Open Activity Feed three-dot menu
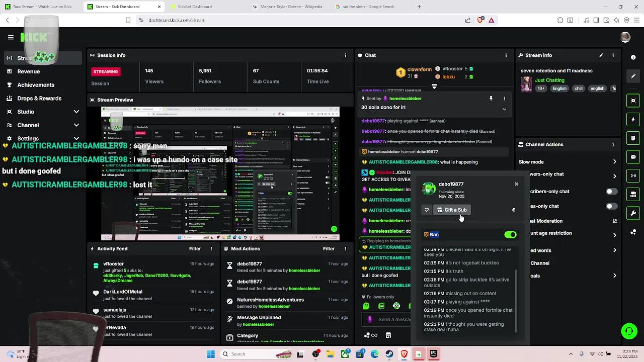The width and height of the screenshot is (644, 362). 211,248
